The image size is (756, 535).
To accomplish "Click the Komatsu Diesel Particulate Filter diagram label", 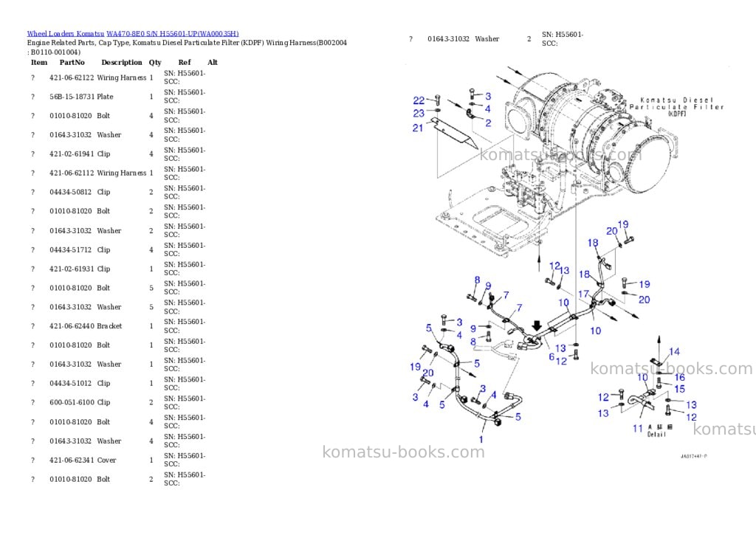I will tap(676, 106).
